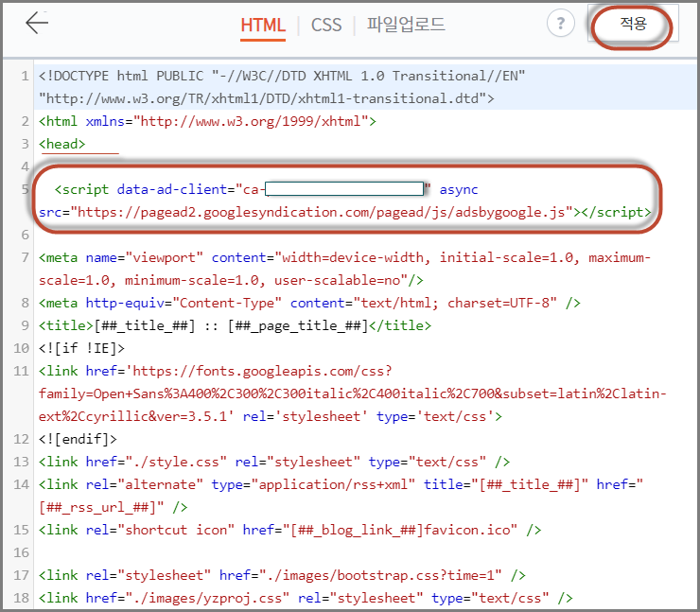Click the bootstrap.css?time=1 link line
Viewport: 700px width, 612px height.
coord(282,575)
